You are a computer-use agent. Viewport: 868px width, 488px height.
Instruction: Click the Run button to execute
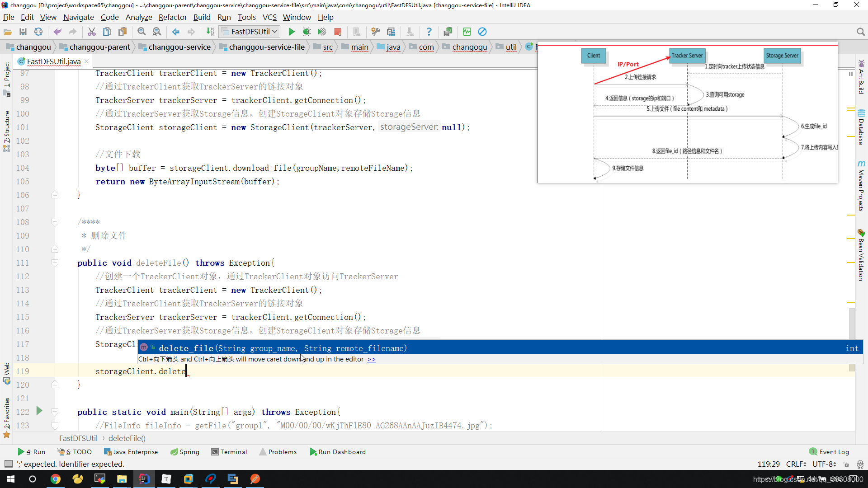point(292,31)
